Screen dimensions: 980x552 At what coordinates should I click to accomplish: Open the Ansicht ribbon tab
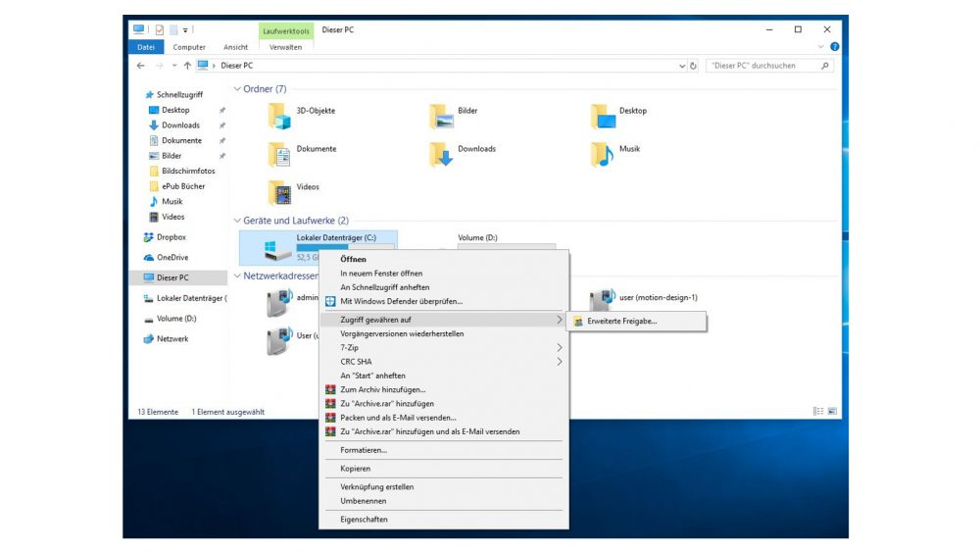(235, 47)
